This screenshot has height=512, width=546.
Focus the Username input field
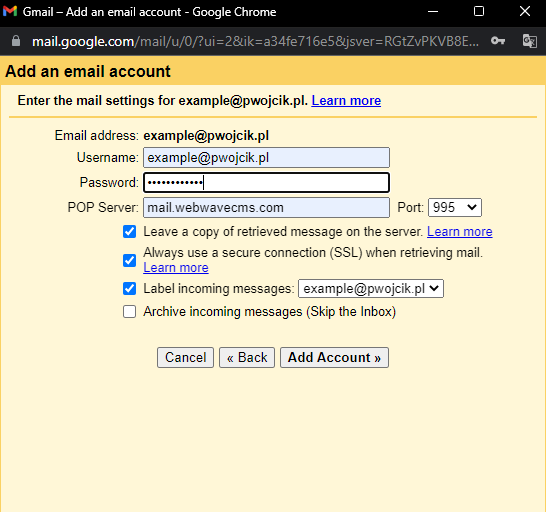[266, 157]
